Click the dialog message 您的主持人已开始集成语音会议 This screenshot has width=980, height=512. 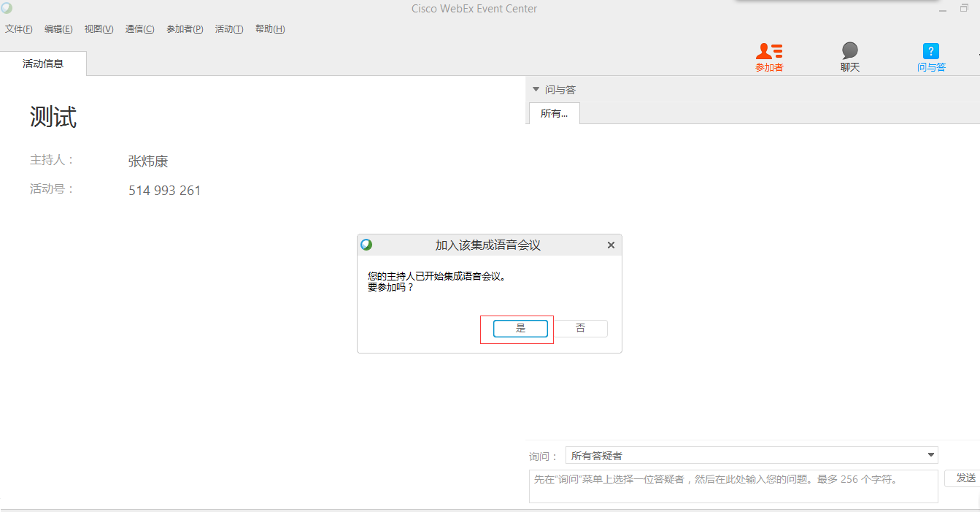point(436,276)
